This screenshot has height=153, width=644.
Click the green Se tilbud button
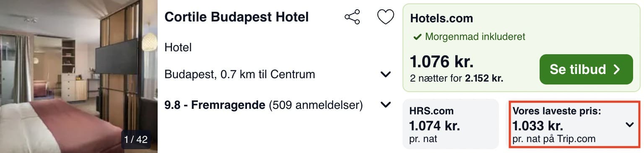586,69
